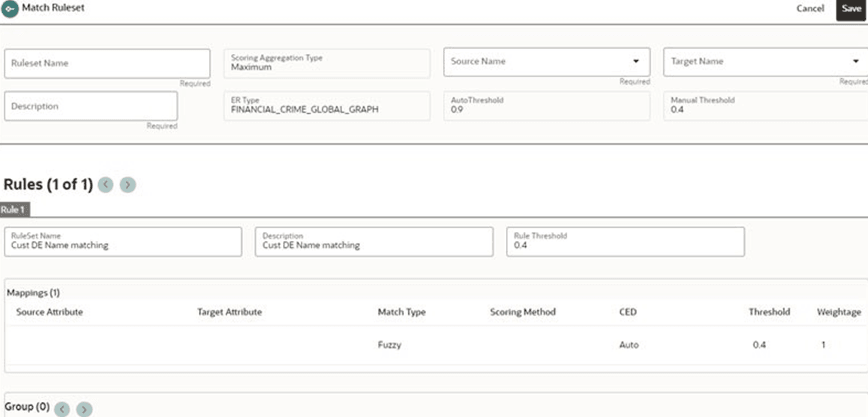Go to previous group arrow
Viewport: 868px width, 417px height.
pos(61,409)
